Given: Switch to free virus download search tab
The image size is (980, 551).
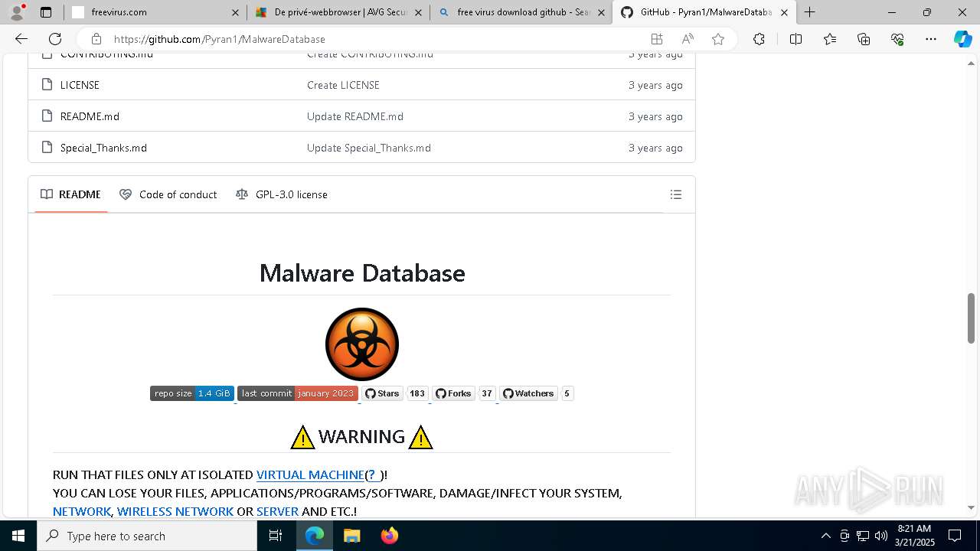Looking at the screenshot, I should 522,12.
